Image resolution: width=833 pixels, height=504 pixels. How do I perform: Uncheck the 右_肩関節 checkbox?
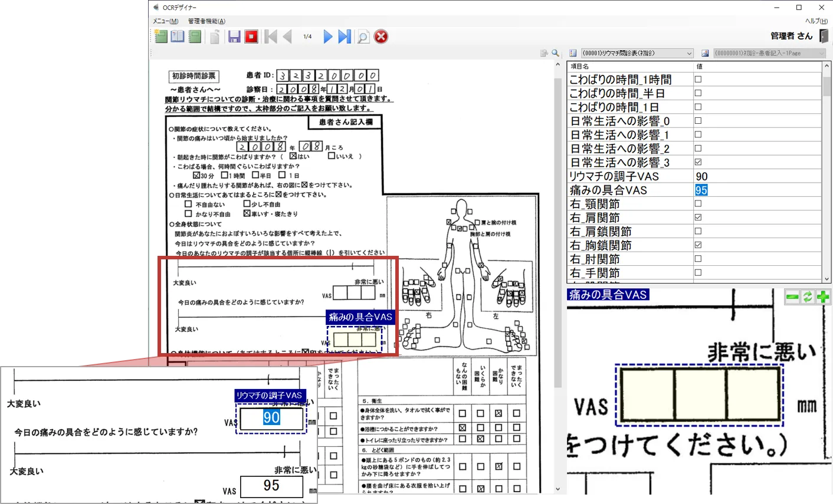tap(698, 218)
